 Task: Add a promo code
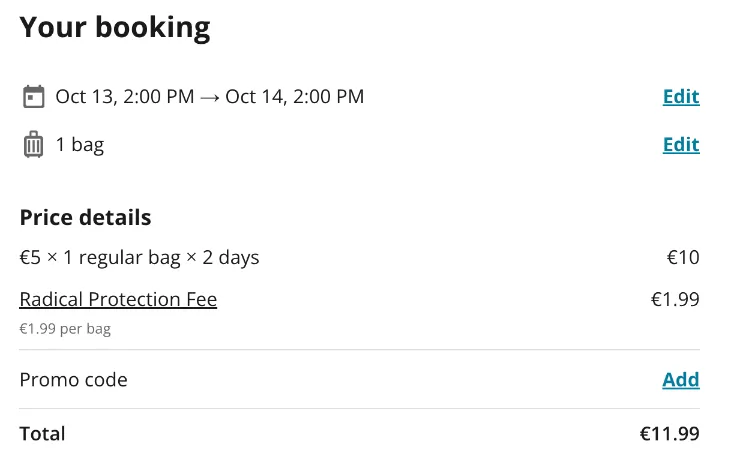click(681, 380)
